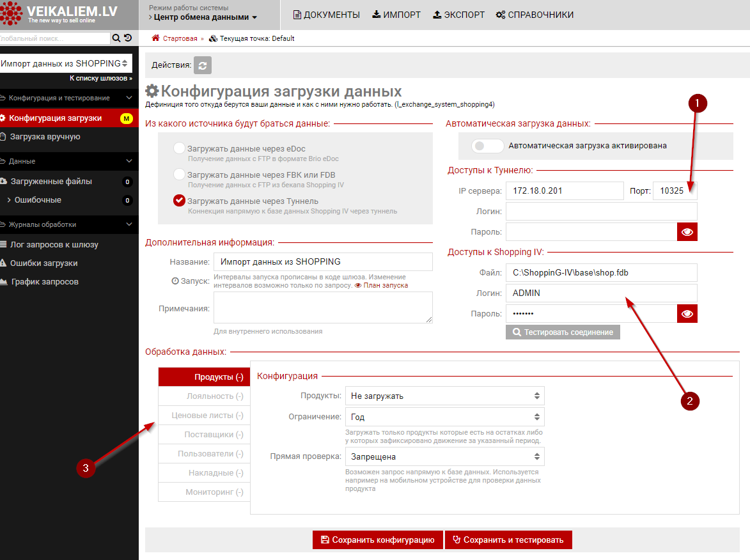This screenshot has width=750, height=560.
Task: Click the yellow M badge on Конфигурация загрузки
Action: 126,118
